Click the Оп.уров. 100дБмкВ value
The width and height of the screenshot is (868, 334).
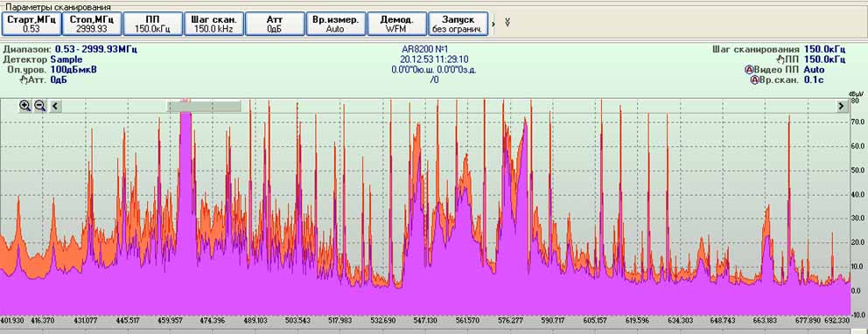[73, 70]
